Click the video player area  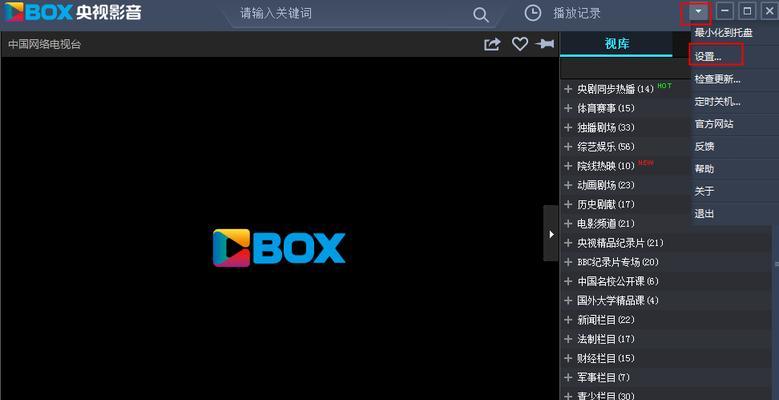[279, 229]
